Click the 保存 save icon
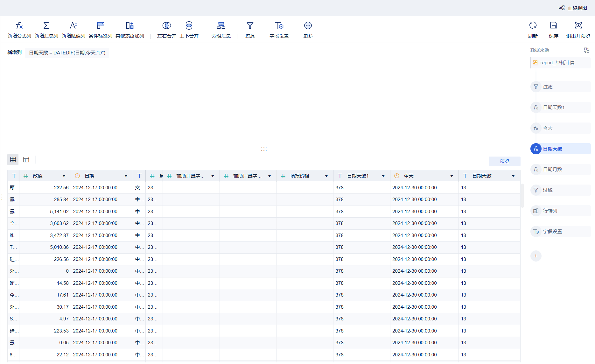Viewport: 595px width, 364px height. tap(554, 25)
